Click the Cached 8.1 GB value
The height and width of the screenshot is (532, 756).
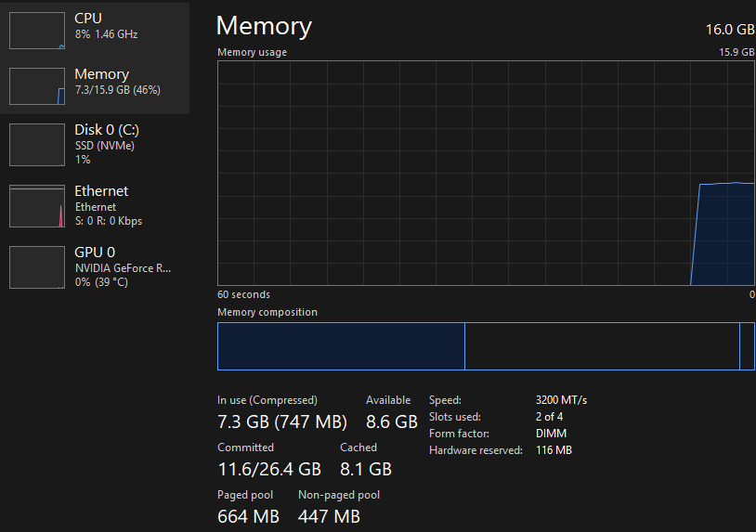pos(366,469)
